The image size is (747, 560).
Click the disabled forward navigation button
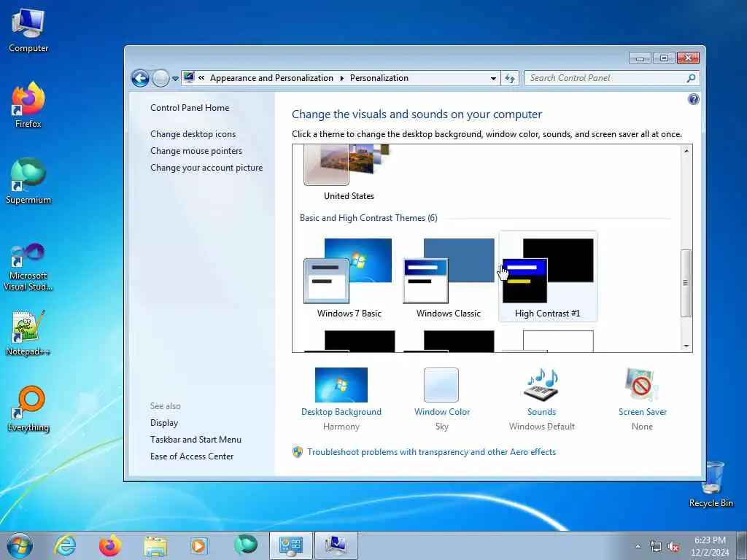[x=160, y=78]
